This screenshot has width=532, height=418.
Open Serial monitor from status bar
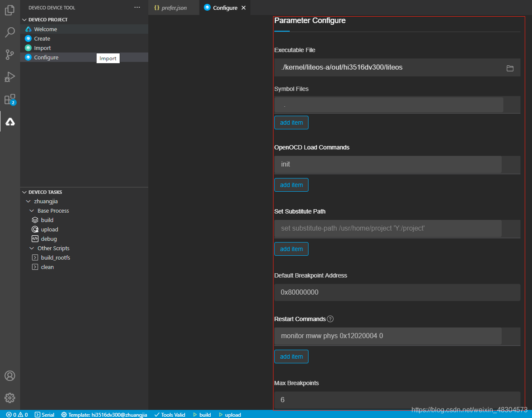pos(44,415)
